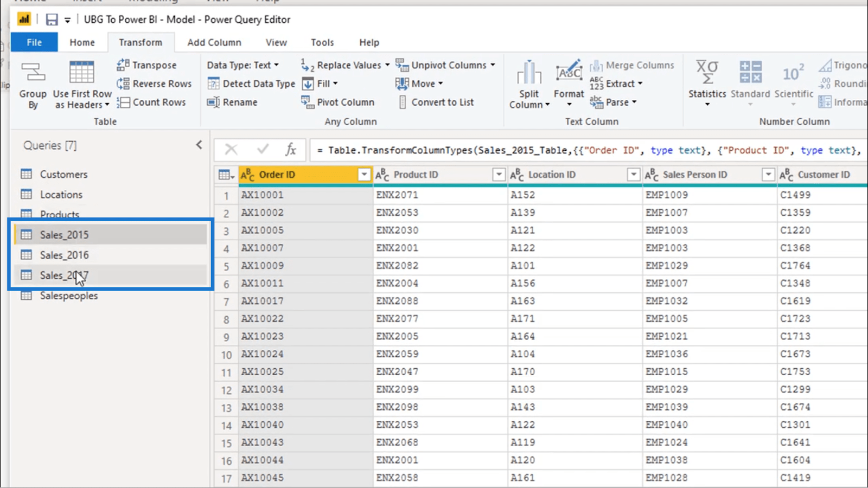Viewport: 868px width, 488px height.
Task: Click cell AX10045 in row 17
Action: (x=305, y=478)
